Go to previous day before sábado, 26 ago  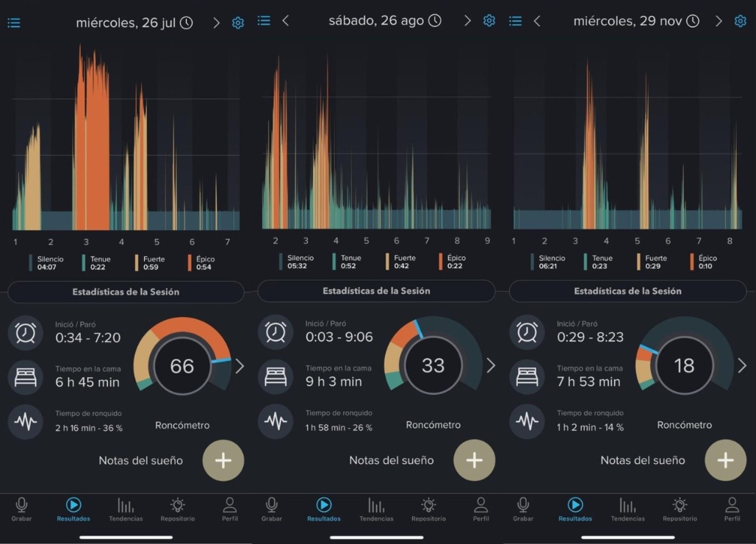coord(286,21)
